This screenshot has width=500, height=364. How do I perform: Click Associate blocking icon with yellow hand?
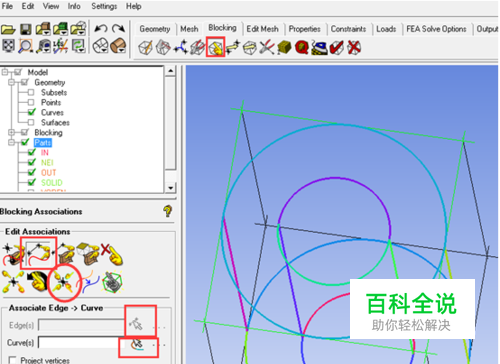pos(215,47)
